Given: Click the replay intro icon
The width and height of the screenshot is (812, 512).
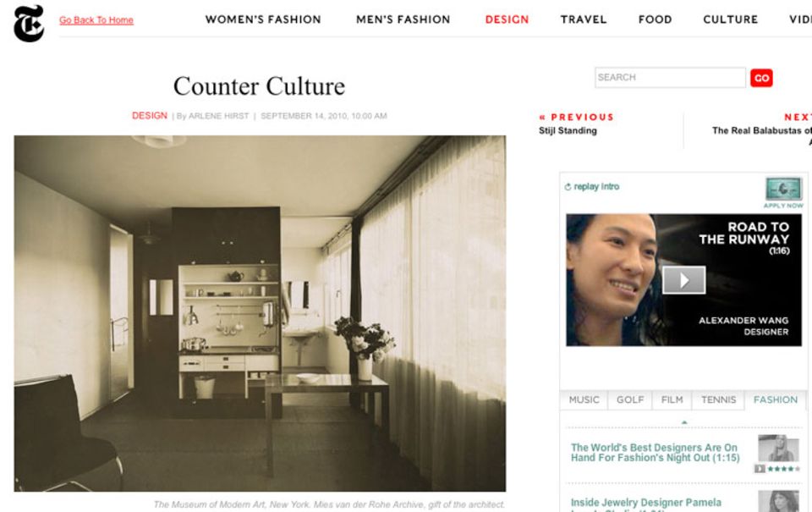Looking at the screenshot, I should pos(568,186).
